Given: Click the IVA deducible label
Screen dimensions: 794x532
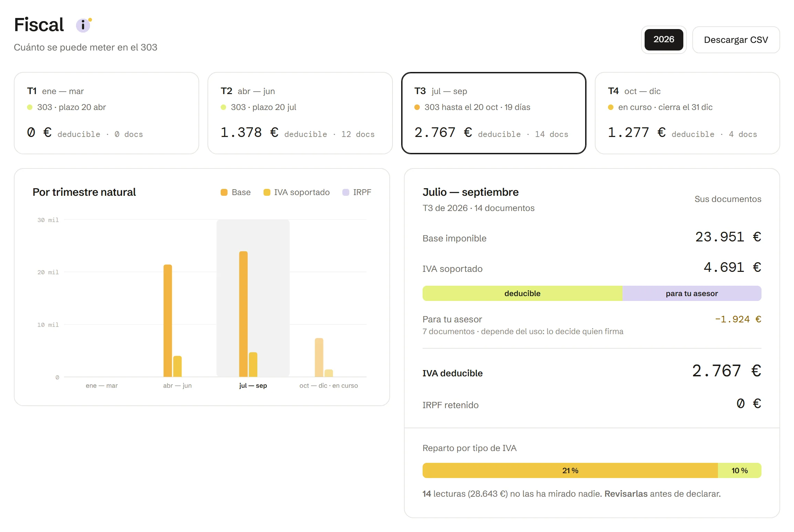Looking at the screenshot, I should tap(452, 373).
